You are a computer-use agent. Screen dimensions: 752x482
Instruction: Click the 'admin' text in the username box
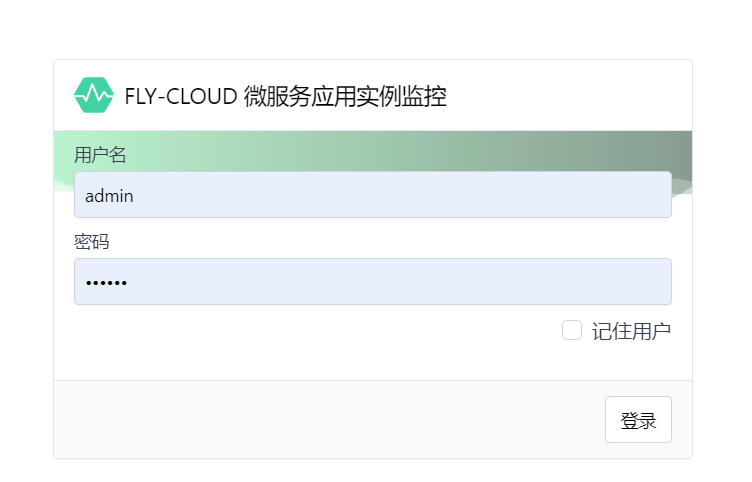point(109,196)
